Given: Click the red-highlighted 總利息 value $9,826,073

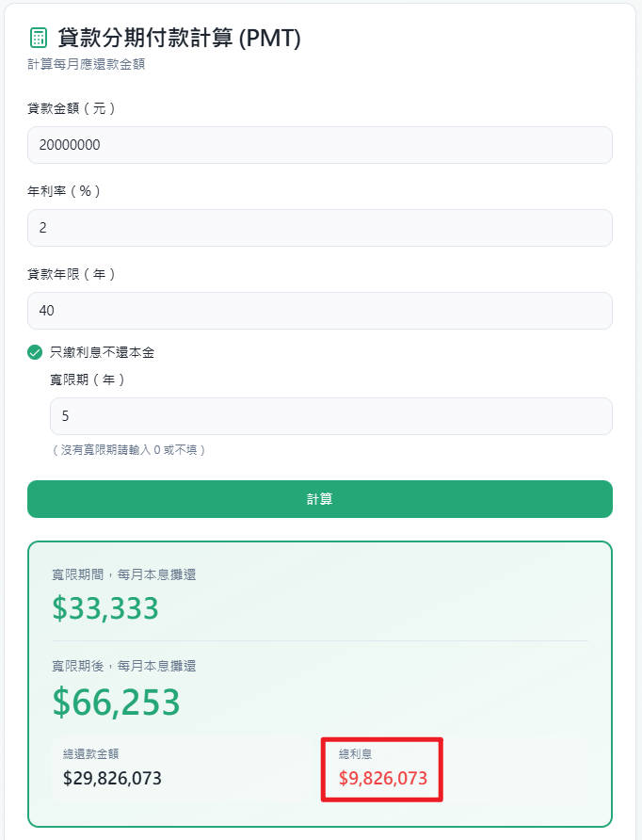Looking at the screenshot, I should click(x=381, y=778).
